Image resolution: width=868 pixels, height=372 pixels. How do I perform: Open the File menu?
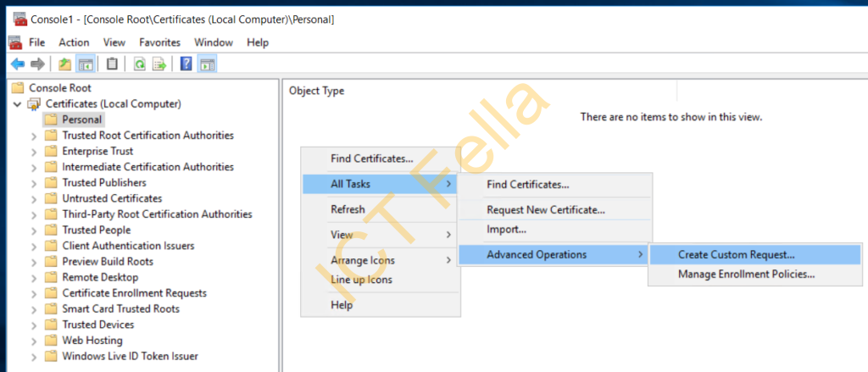[x=37, y=42]
